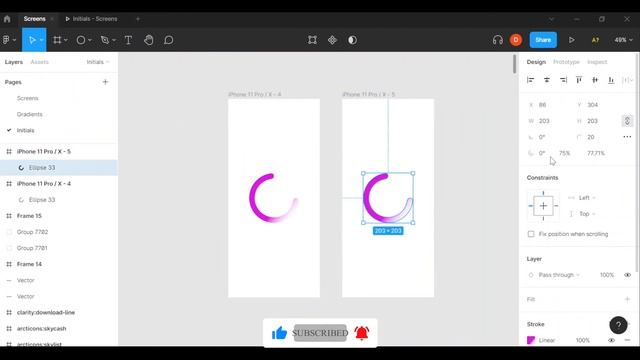The height and width of the screenshot is (360, 640).
Task: Toggle stroke visibility eye icon
Action: point(611,340)
